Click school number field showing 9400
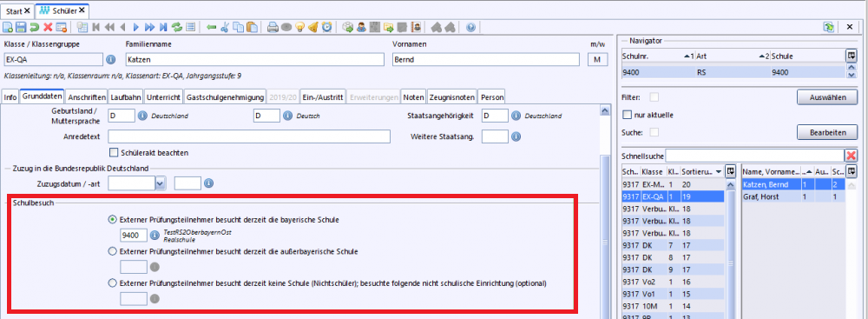This screenshot has width=868, height=319. point(134,236)
